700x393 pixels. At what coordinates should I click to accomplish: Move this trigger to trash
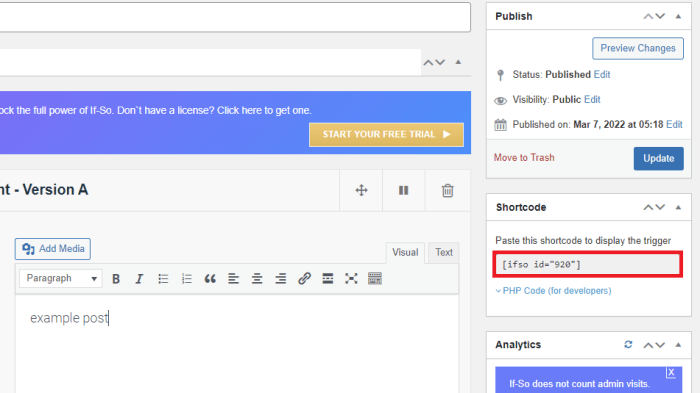(524, 158)
